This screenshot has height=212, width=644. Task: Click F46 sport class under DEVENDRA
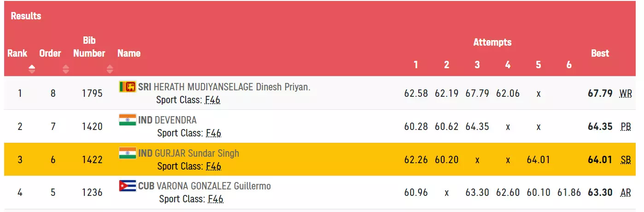[x=213, y=133]
